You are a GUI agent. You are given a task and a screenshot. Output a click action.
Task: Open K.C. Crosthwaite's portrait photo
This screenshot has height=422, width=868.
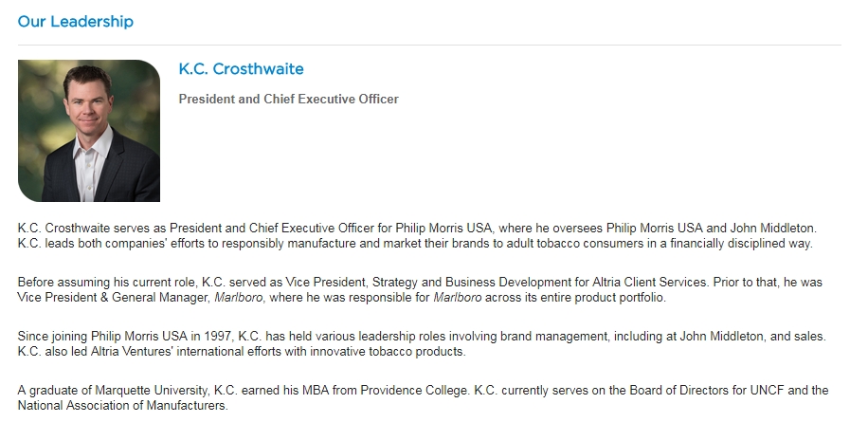coord(88,131)
